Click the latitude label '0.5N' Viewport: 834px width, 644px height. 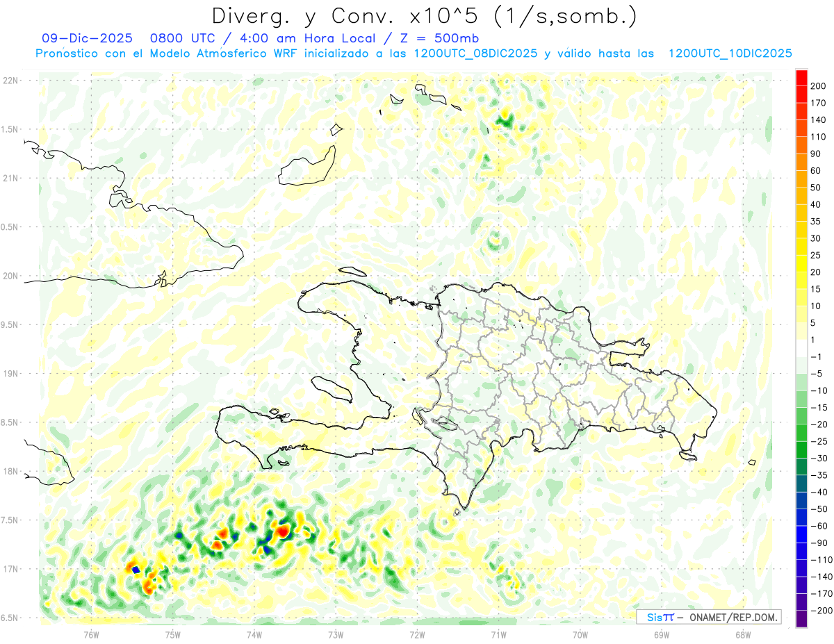click(x=10, y=227)
